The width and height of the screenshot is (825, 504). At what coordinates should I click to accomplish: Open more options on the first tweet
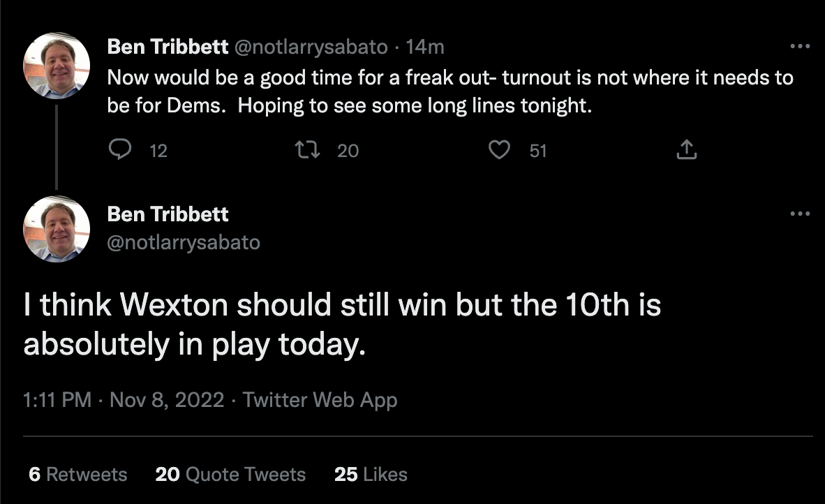click(x=800, y=46)
